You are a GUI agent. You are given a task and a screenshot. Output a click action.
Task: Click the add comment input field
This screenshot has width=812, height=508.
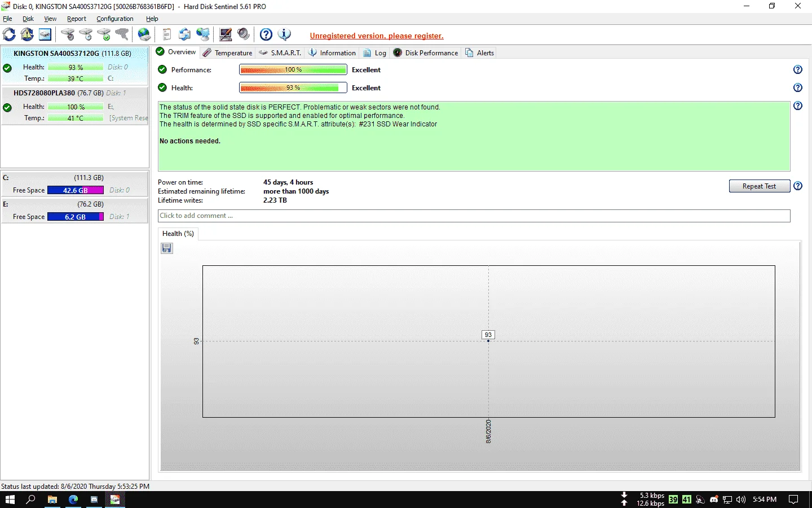pyautogui.click(x=474, y=216)
